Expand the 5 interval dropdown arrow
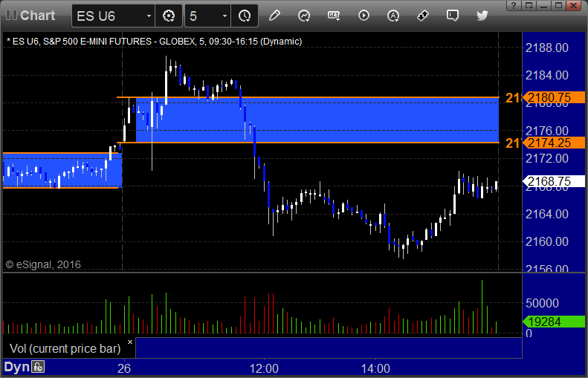The width and height of the screenshot is (588, 378). pyautogui.click(x=224, y=16)
